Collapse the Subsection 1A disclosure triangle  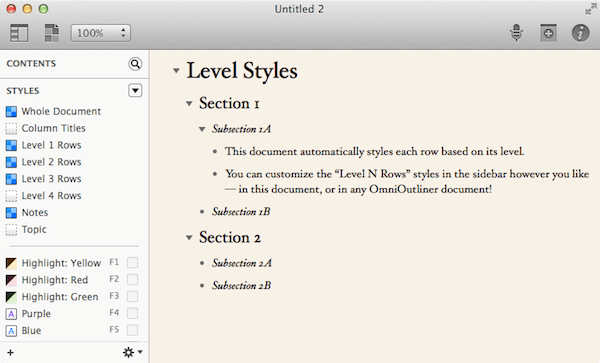point(202,129)
